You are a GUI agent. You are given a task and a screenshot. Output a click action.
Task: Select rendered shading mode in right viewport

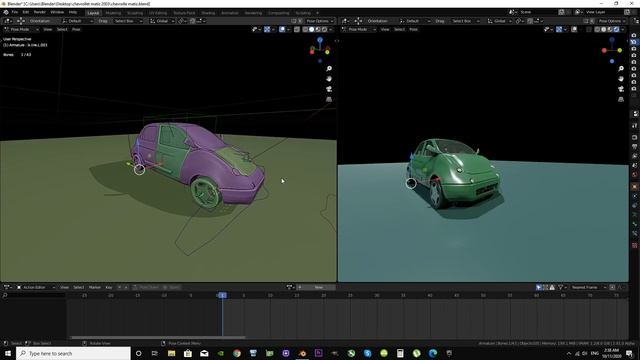point(616,29)
